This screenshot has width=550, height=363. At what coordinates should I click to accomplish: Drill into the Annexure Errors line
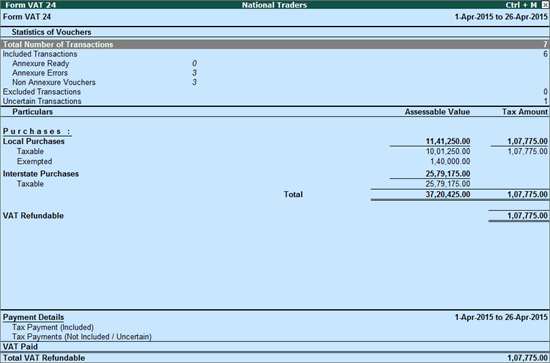pos(40,73)
